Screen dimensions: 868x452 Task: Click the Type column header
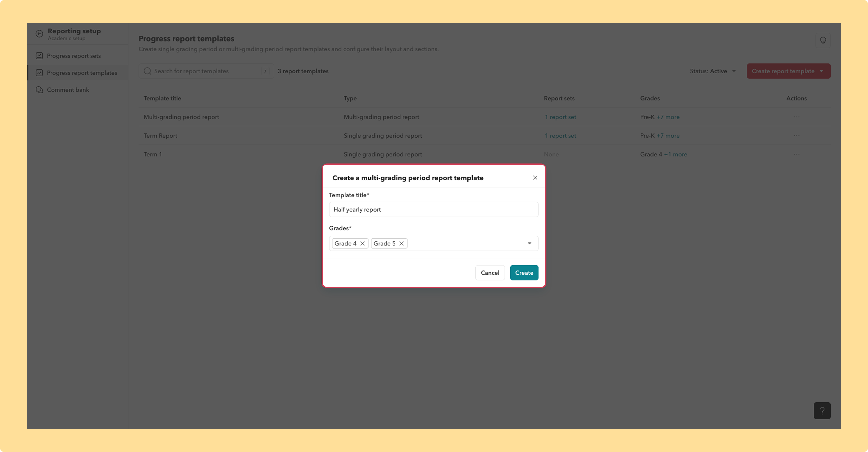tap(350, 98)
